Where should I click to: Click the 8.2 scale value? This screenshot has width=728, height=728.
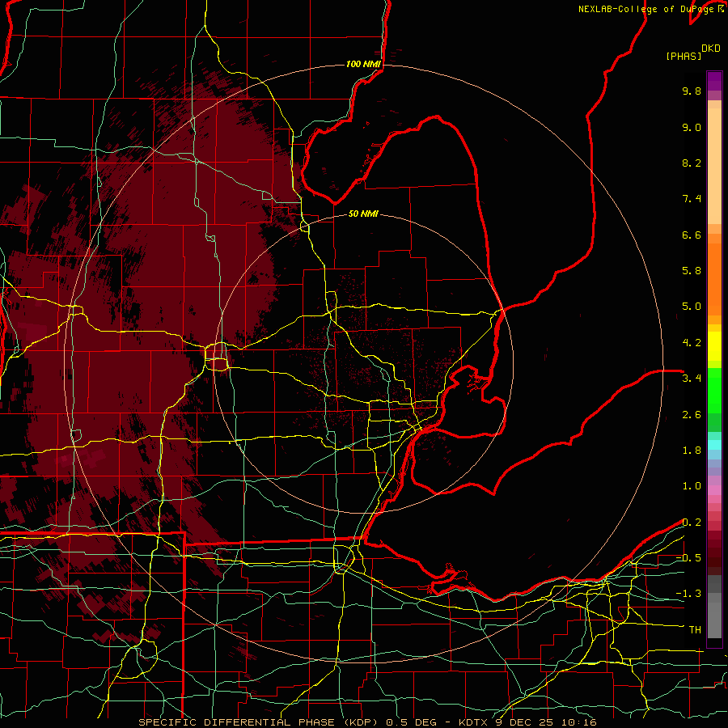click(692, 163)
